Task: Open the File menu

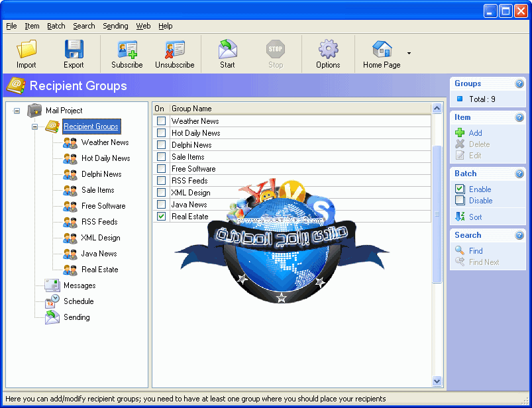Action: point(11,26)
